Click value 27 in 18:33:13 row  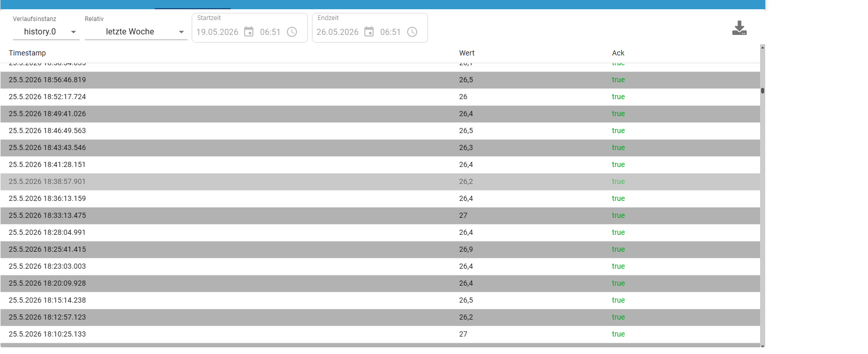(463, 215)
